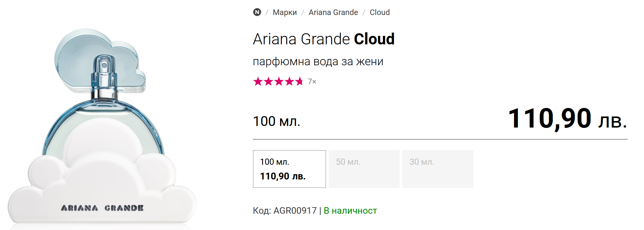Click the product code AGR00917

tap(295, 211)
